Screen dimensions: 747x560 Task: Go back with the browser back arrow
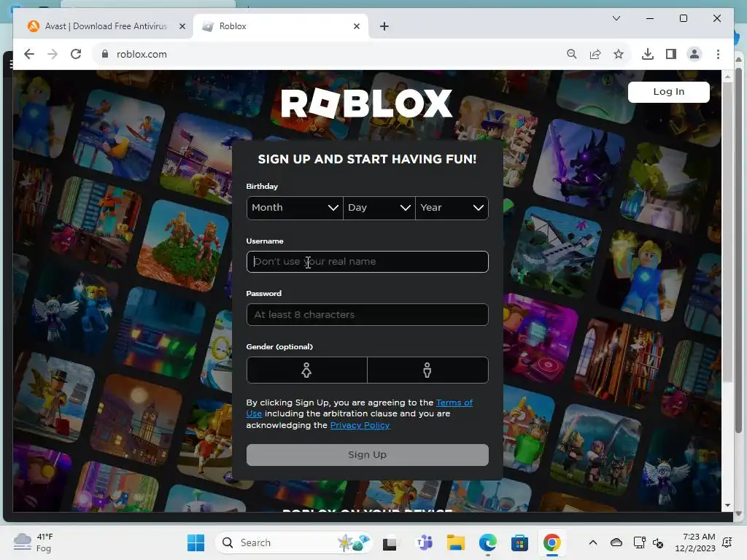pyautogui.click(x=29, y=54)
